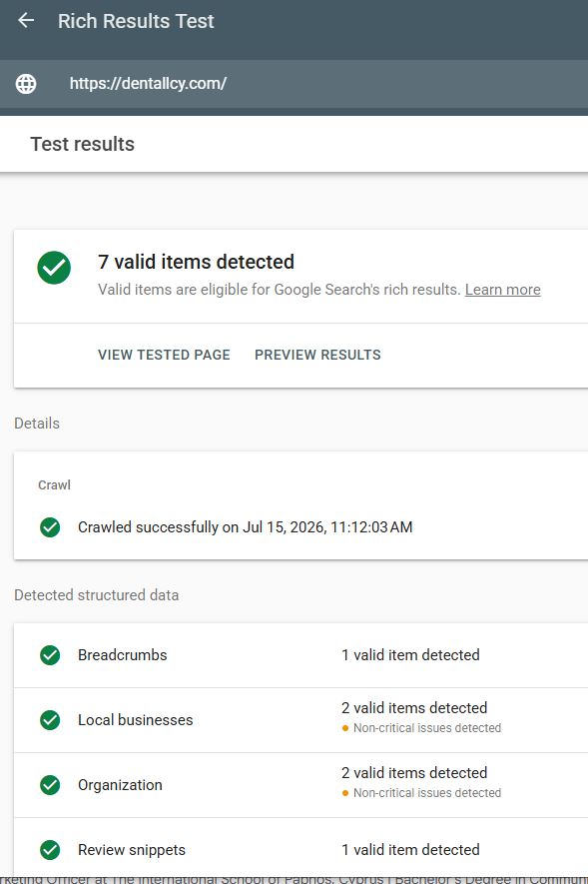Expand the Review snippets row

click(x=300, y=850)
